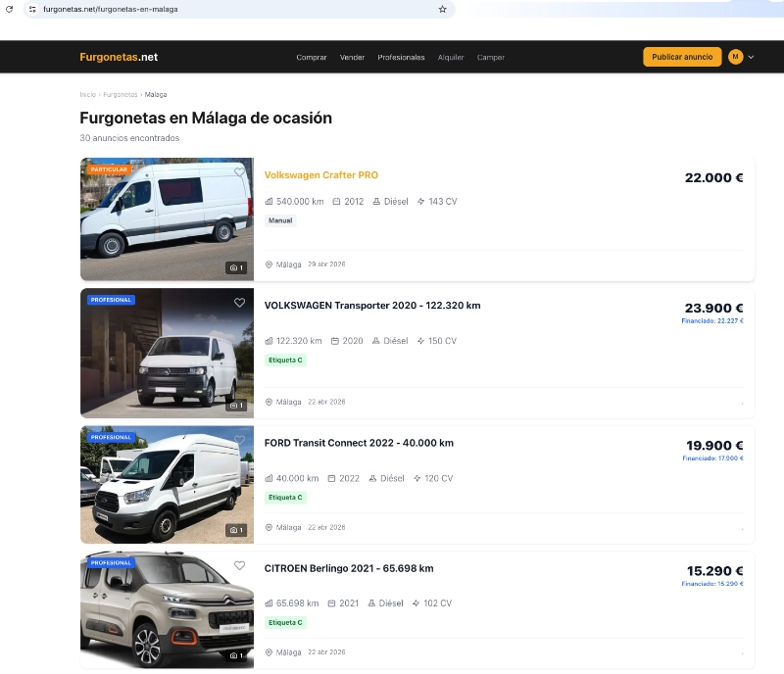Open the Vender menu item
784x674 pixels.
click(352, 58)
